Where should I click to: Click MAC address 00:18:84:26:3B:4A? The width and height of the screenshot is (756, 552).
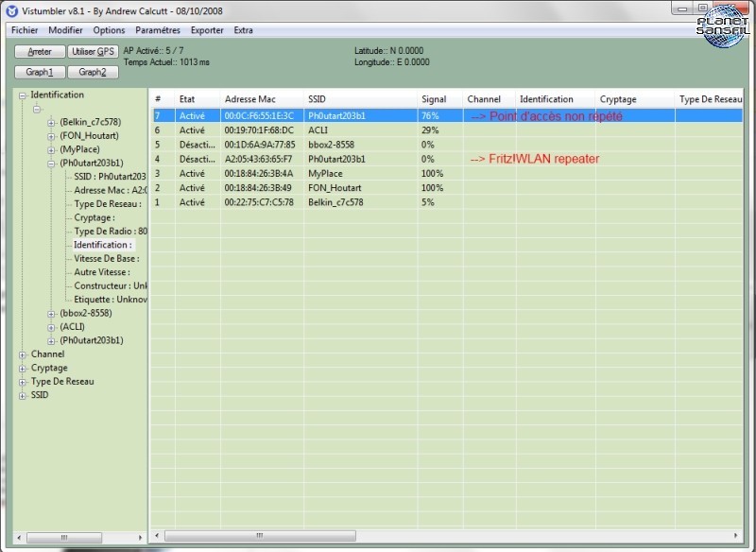pyautogui.click(x=258, y=174)
